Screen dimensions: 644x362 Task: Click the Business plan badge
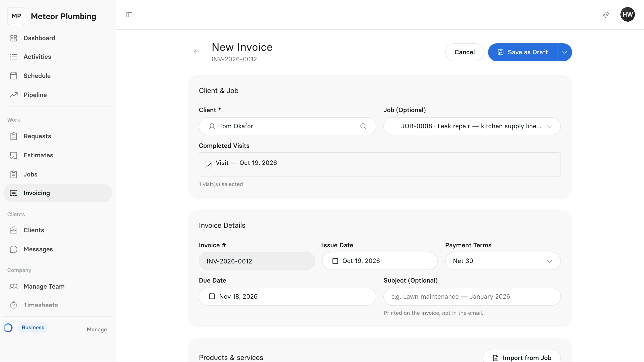[33, 328]
